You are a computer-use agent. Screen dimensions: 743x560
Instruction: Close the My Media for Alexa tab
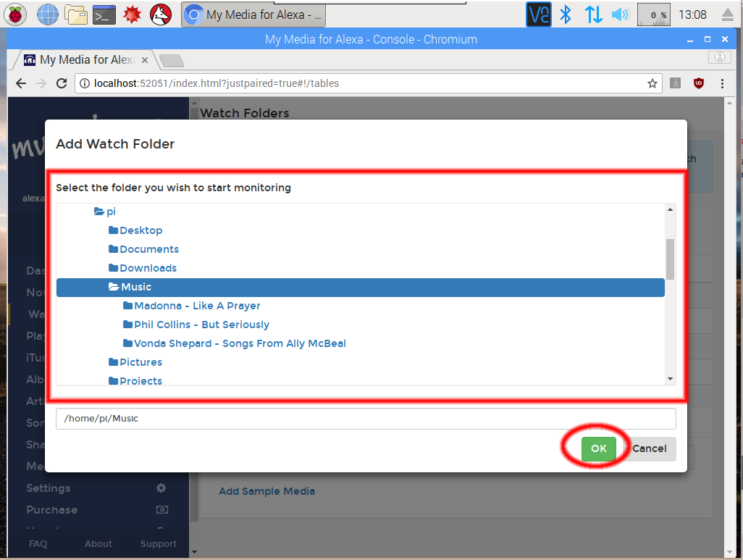[145, 60]
